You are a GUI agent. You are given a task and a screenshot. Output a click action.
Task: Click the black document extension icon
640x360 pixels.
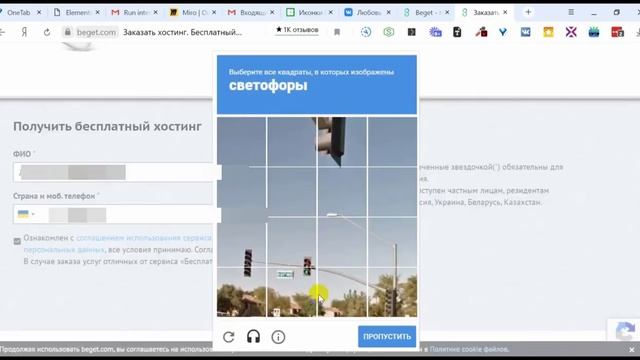[x=457, y=32]
